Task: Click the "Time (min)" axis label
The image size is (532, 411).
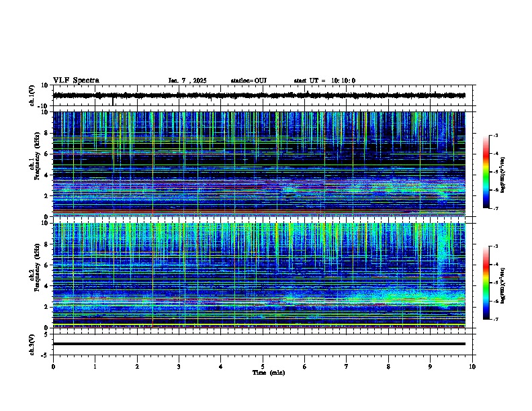Action: [269, 373]
